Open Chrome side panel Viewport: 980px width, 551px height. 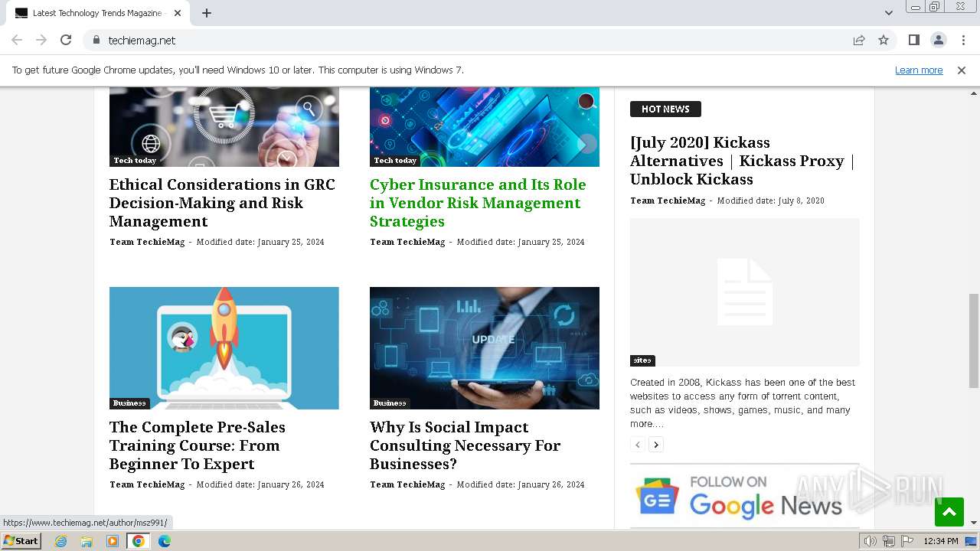pos(913,40)
